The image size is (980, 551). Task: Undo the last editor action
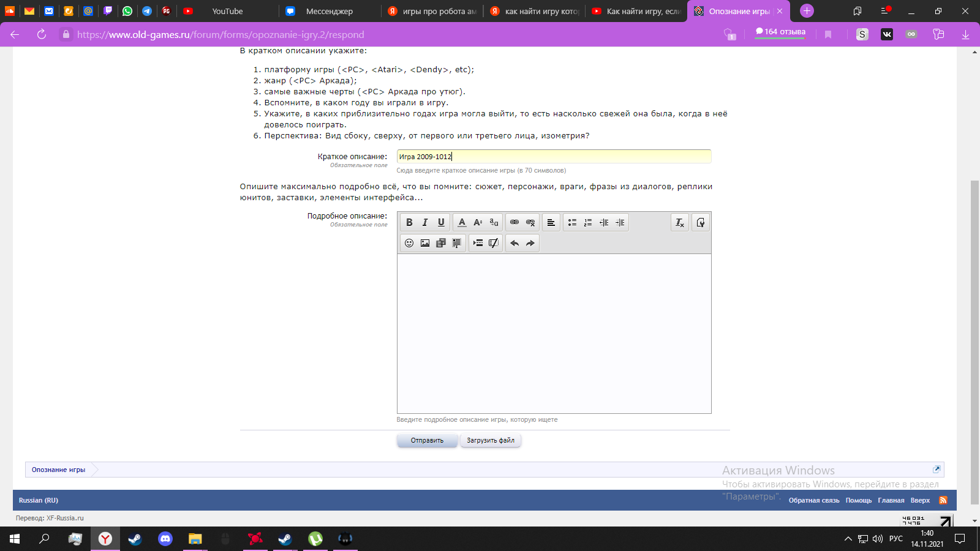[514, 243]
